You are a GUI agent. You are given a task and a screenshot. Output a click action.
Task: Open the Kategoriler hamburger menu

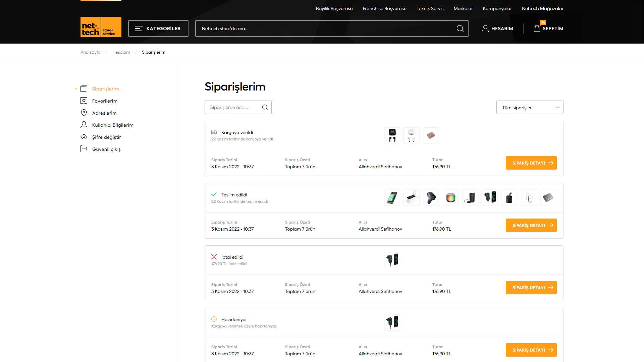(158, 28)
